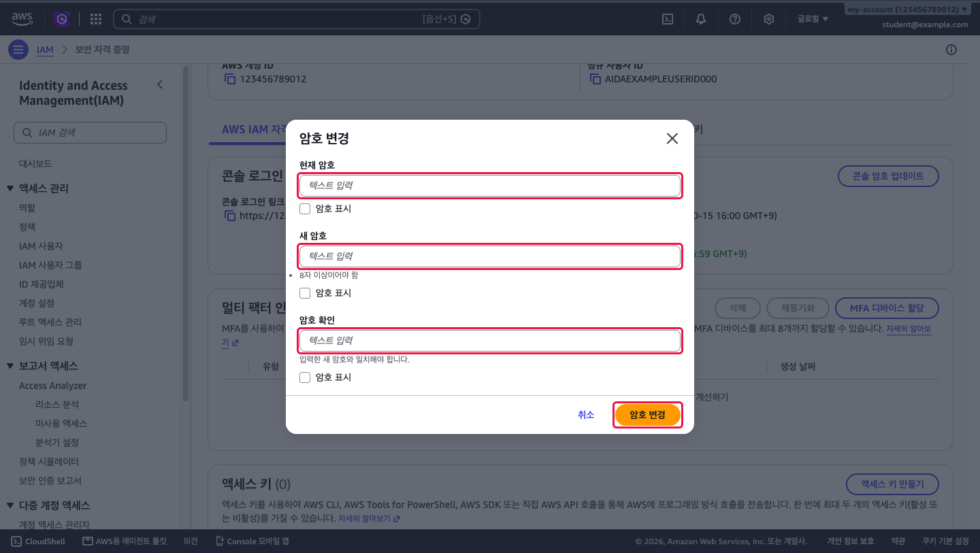The height and width of the screenshot is (553, 980).
Task: Open the help question mark icon
Action: (735, 19)
